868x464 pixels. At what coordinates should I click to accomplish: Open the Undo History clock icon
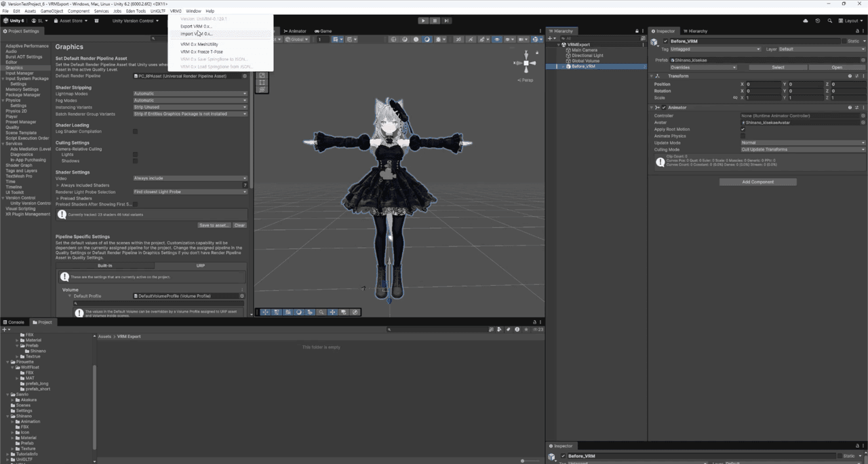pyautogui.click(x=818, y=21)
